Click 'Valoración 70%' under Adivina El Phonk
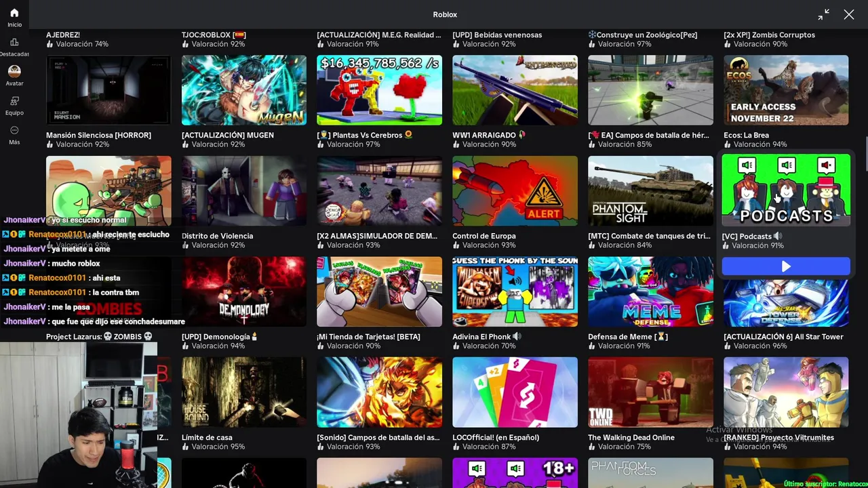 pyautogui.click(x=484, y=346)
